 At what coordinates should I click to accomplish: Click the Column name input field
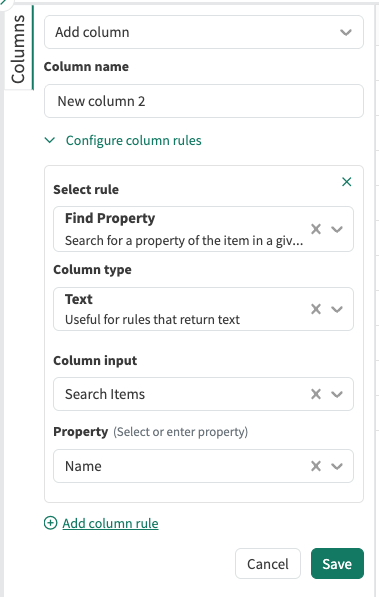204,101
